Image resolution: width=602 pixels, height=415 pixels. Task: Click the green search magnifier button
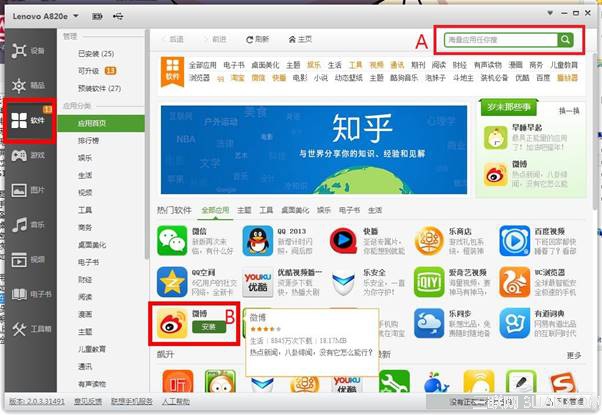click(x=565, y=40)
